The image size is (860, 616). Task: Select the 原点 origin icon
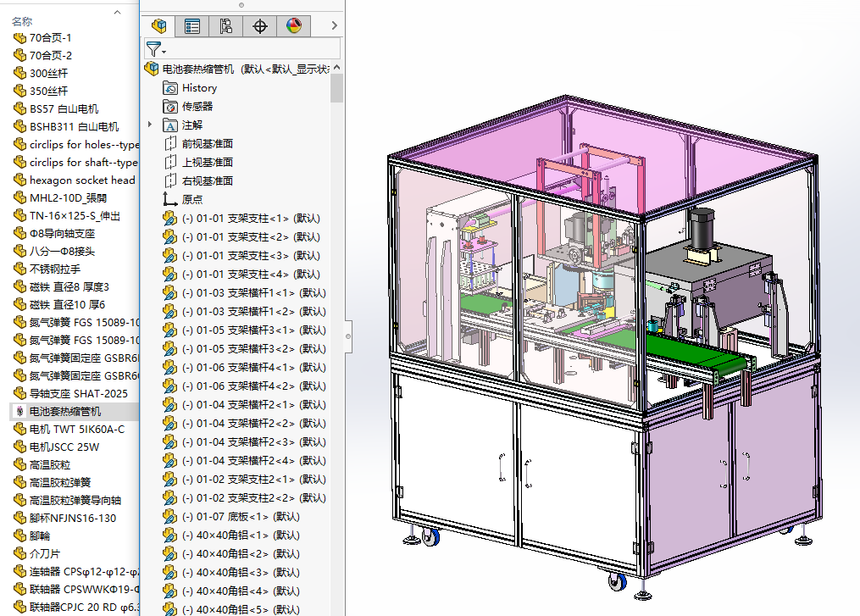(170, 200)
